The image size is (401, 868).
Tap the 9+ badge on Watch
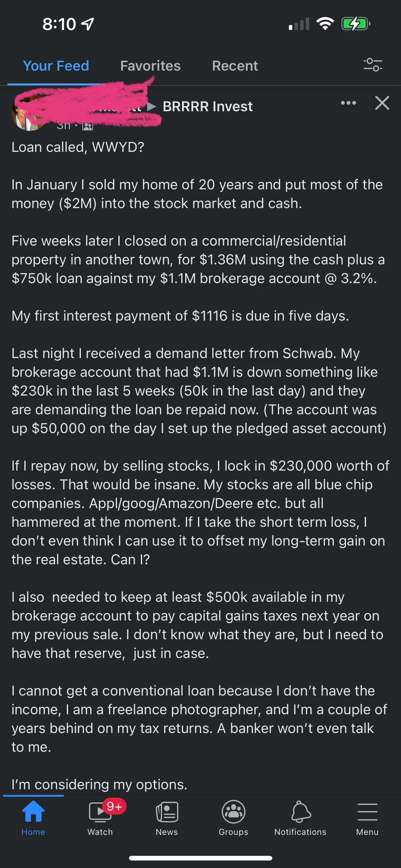click(114, 806)
